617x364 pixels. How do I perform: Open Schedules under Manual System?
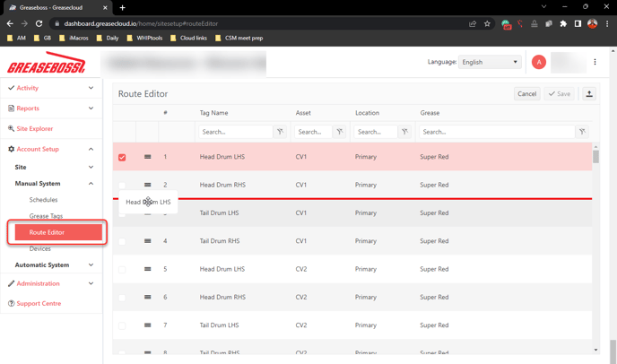coord(43,200)
